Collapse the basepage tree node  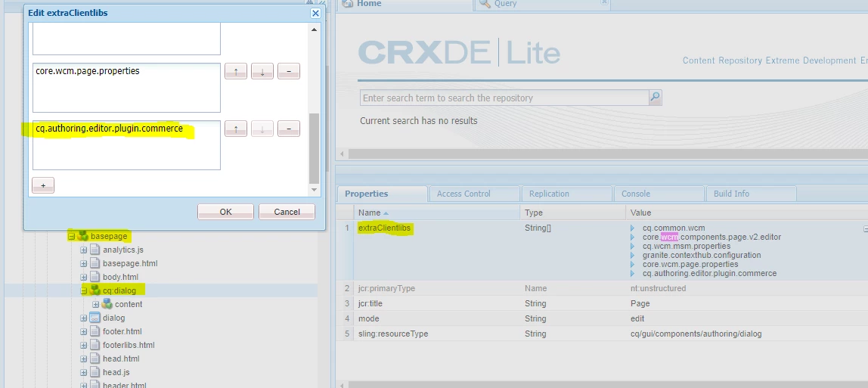pyautogui.click(x=71, y=236)
